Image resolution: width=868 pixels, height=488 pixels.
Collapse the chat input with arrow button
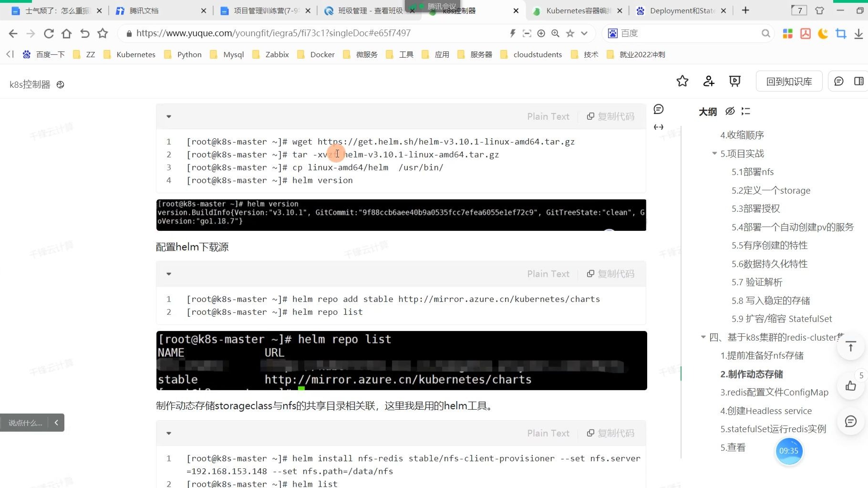(x=56, y=423)
